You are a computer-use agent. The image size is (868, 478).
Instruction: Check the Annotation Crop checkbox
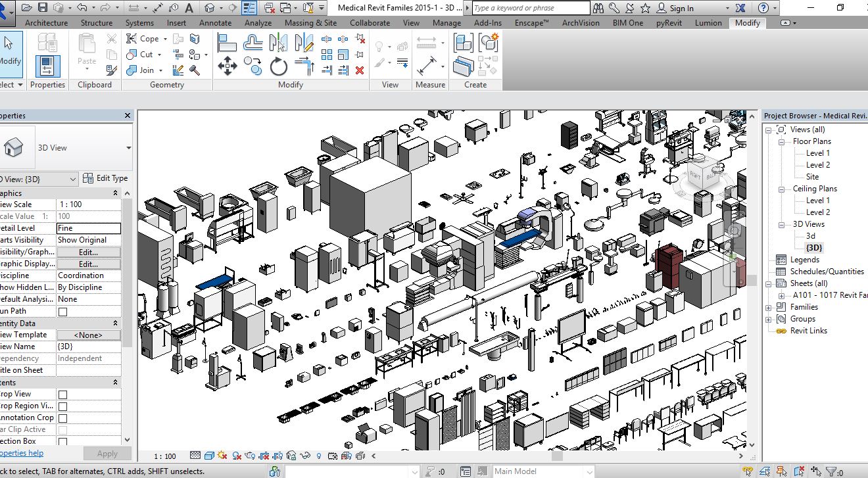pos(63,418)
